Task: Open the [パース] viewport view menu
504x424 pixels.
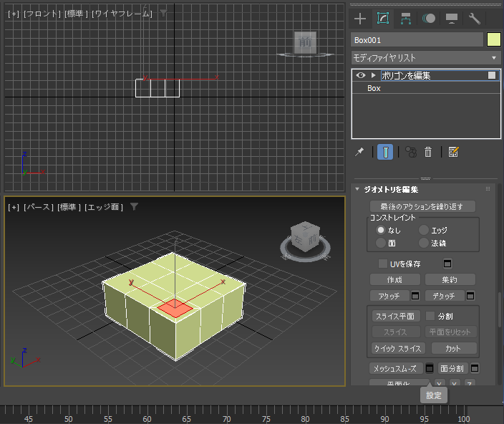Action: pos(39,207)
